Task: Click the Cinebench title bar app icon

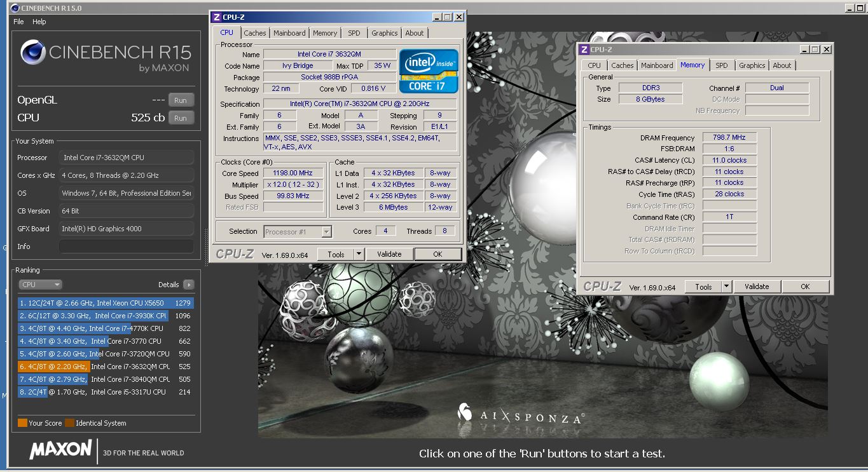Action: pyautogui.click(x=16, y=8)
